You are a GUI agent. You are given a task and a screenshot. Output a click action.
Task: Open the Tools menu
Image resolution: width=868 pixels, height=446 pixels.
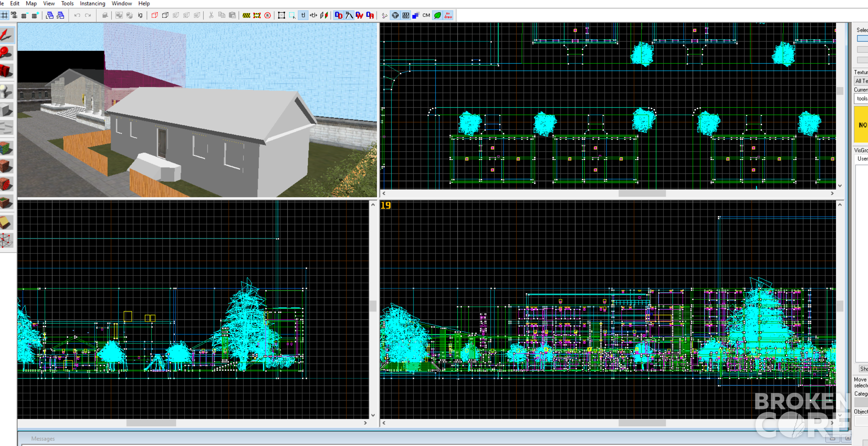click(x=67, y=3)
